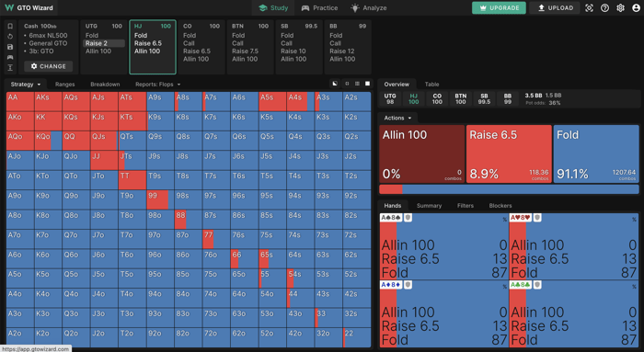This screenshot has width=644, height=352.
Task: Select the AA cell in hand matrix
Action: (20, 101)
